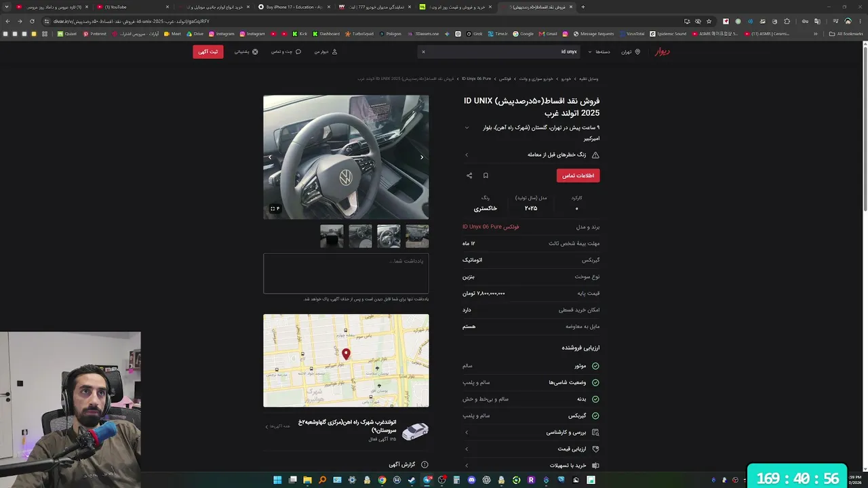Select the rightmost car photo thumbnail

click(417, 236)
